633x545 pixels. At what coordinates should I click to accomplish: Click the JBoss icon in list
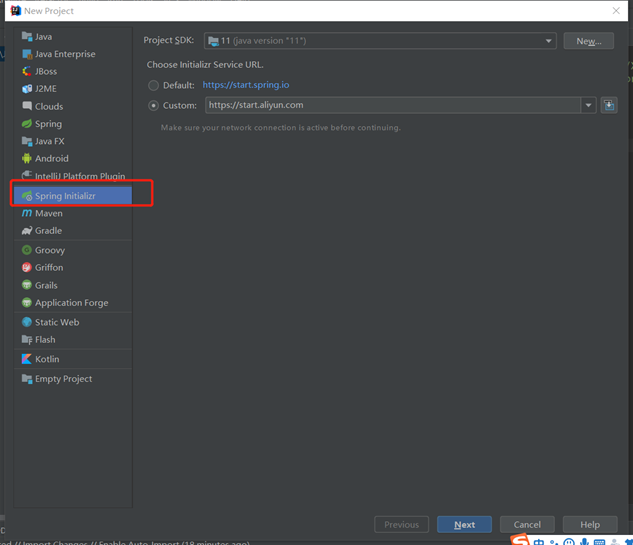[27, 71]
